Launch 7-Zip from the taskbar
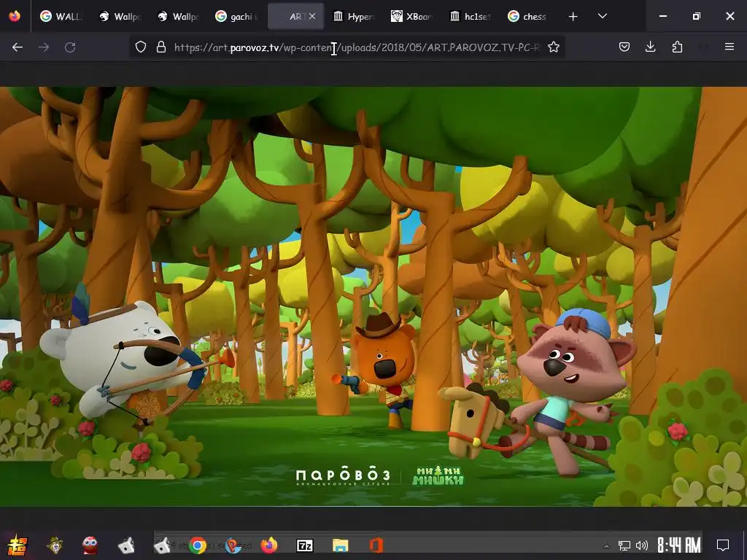 pyautogui.click(x=305, y=545)
